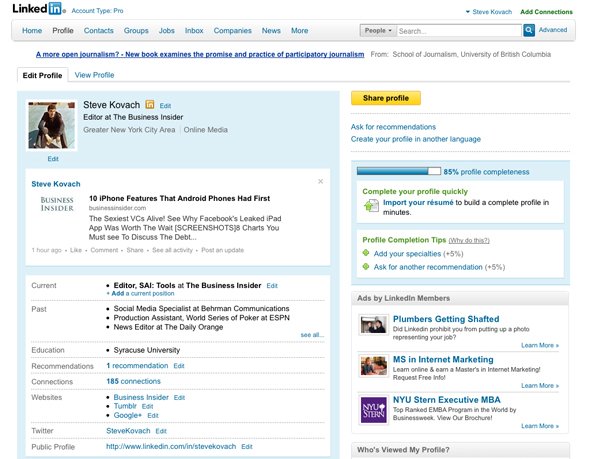Click Steve Kovach's profile photo
The width and height of the screenshot is (590, 459).
pyautogui.click(x=52, y=125)
